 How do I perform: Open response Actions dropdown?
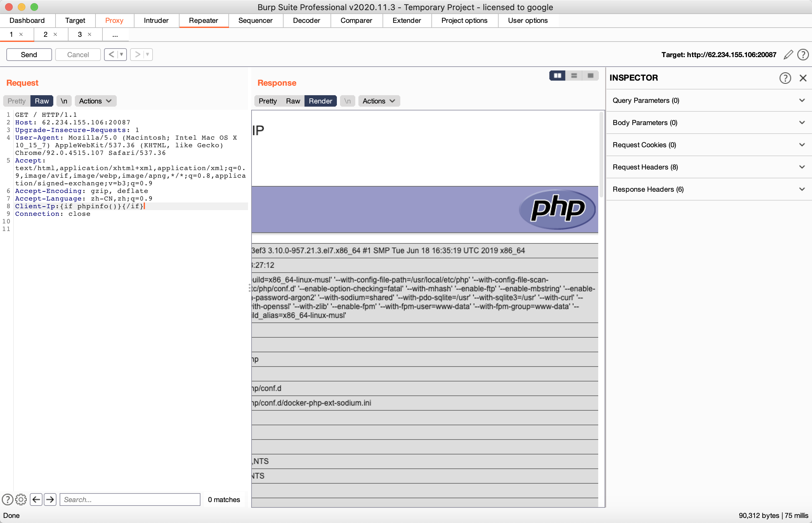pos(379,101)
